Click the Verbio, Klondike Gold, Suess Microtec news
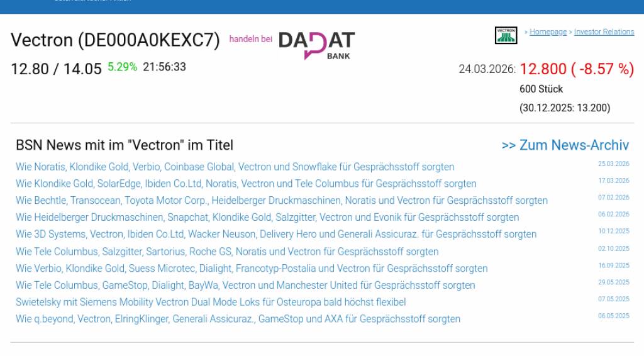 (252, 269)
